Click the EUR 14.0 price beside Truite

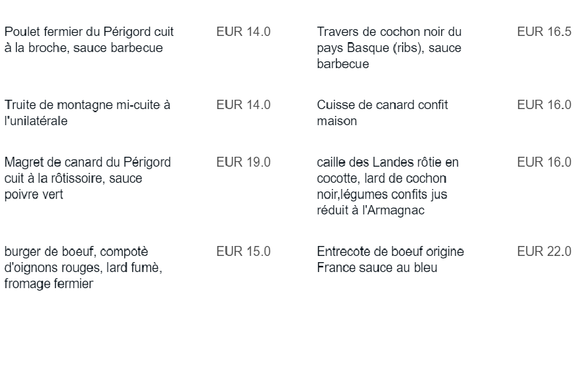click(x=243, y=105)
